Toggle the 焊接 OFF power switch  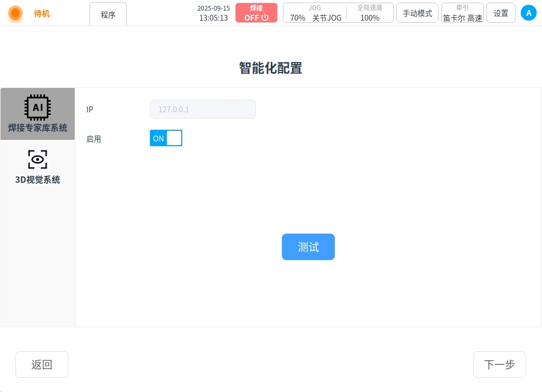point(256,13)
